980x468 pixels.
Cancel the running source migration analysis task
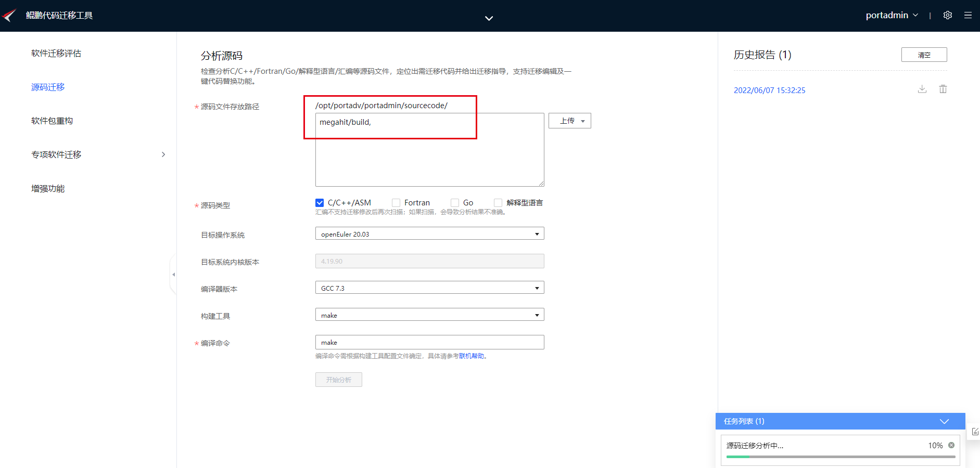[951, 445]
